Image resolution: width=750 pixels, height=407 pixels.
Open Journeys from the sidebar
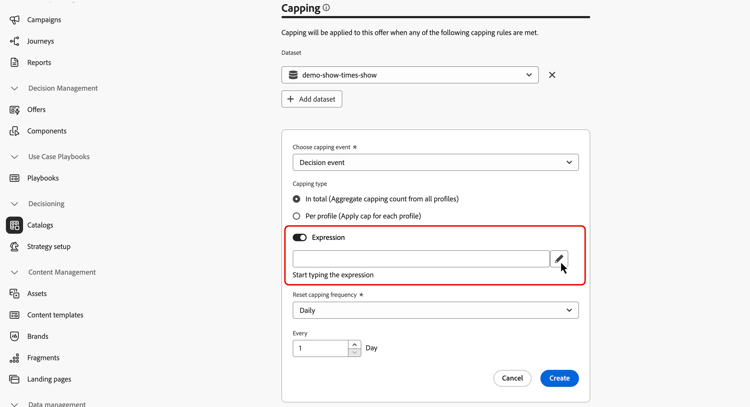pos(41,41)
